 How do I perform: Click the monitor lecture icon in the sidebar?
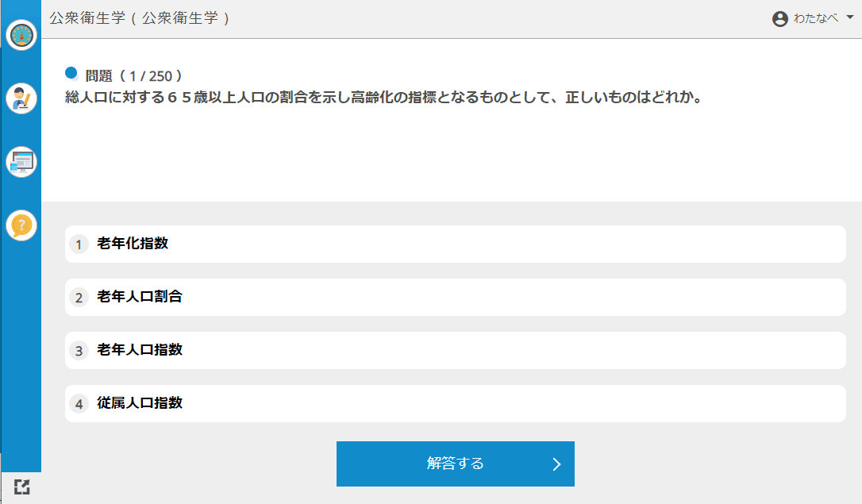(21, 161)
